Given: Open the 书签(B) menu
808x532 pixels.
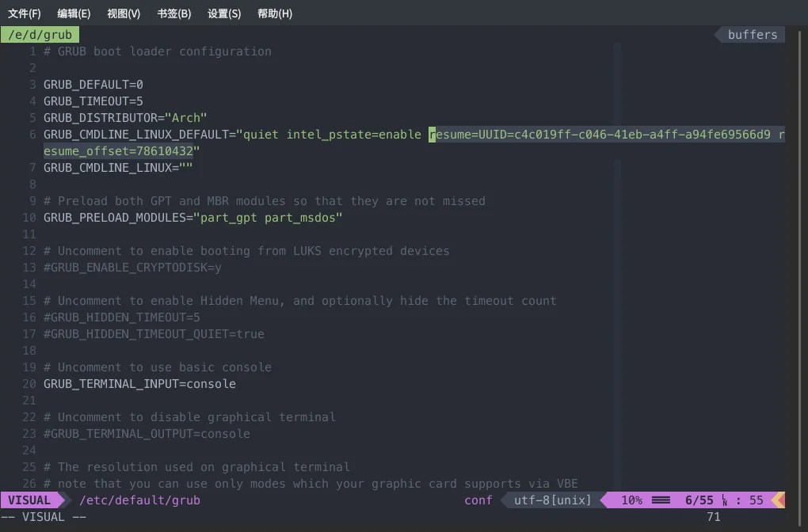Looking at the screenshot, I should tap(173, 13).
